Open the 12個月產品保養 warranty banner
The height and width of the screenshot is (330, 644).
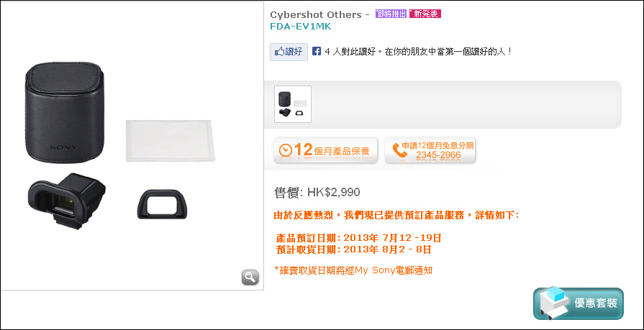326,150
